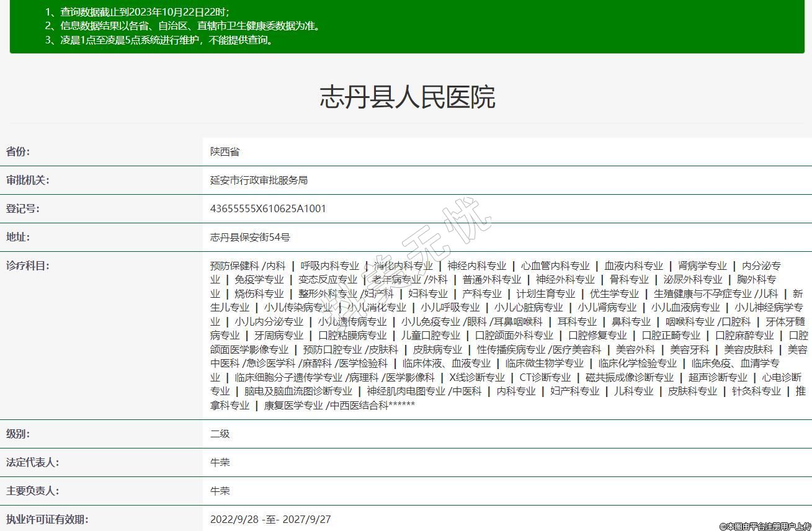The width and height of the screenshot is (812, 531).
Task: Select the 登记号 row label
Action: 22,208
